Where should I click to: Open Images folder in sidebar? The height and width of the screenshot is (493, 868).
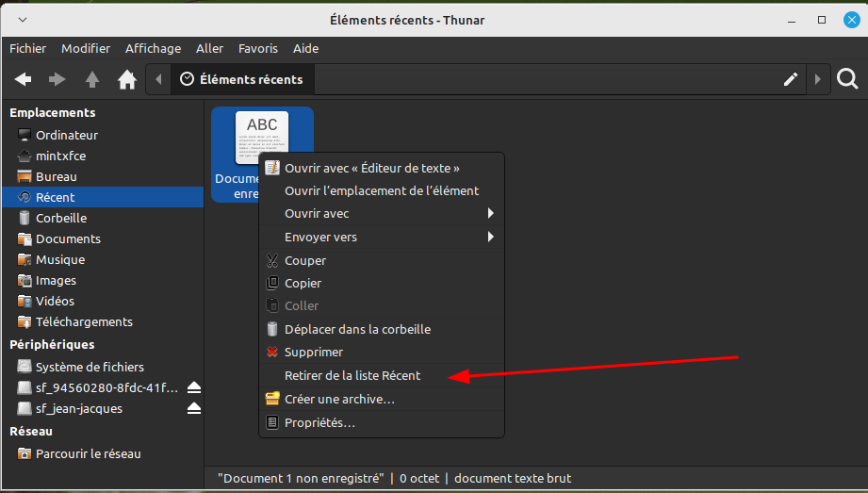(103, 280)
